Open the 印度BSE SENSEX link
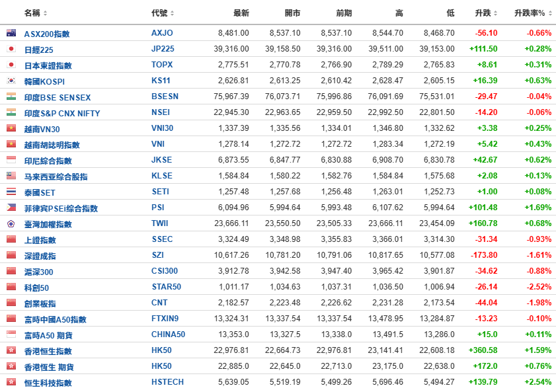Image resolution: width=556 pixels, height=392 pixels. point(58,97)
